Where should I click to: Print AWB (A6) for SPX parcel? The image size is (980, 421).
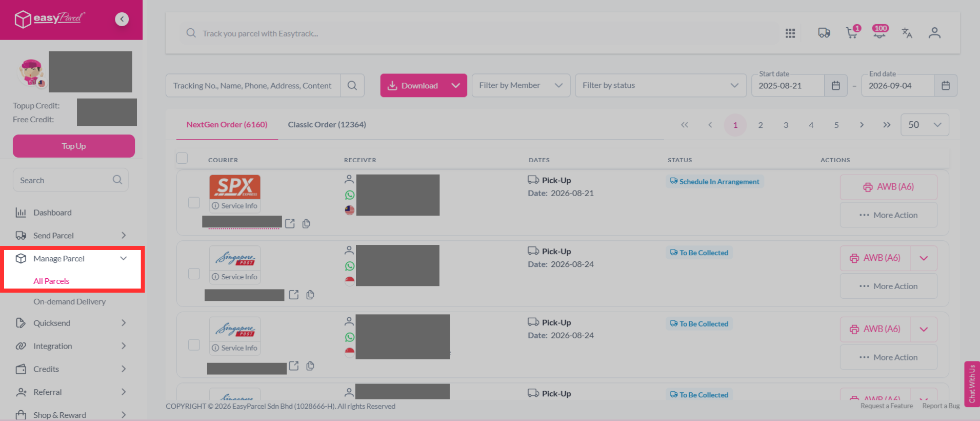(x=888, y=187)
